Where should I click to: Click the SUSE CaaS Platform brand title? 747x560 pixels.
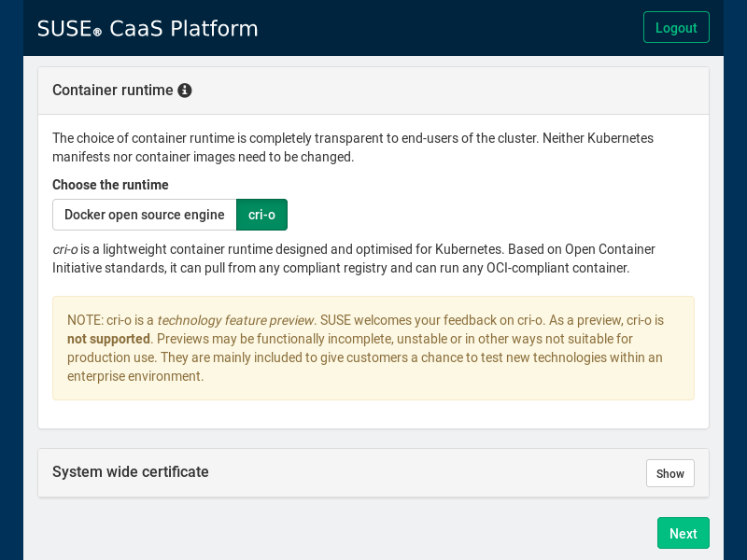[148, 29]
